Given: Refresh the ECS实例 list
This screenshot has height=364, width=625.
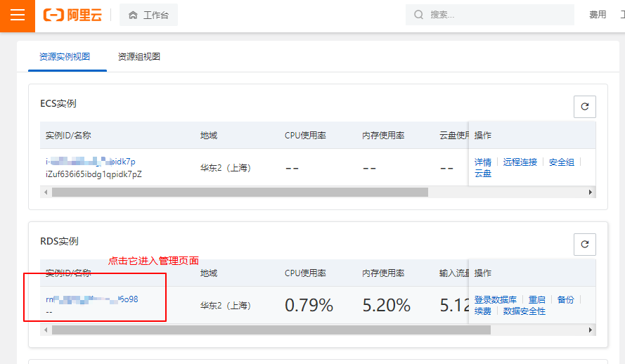Looking at the screenshot, I should pyautogui.click(x=585, y=106).
